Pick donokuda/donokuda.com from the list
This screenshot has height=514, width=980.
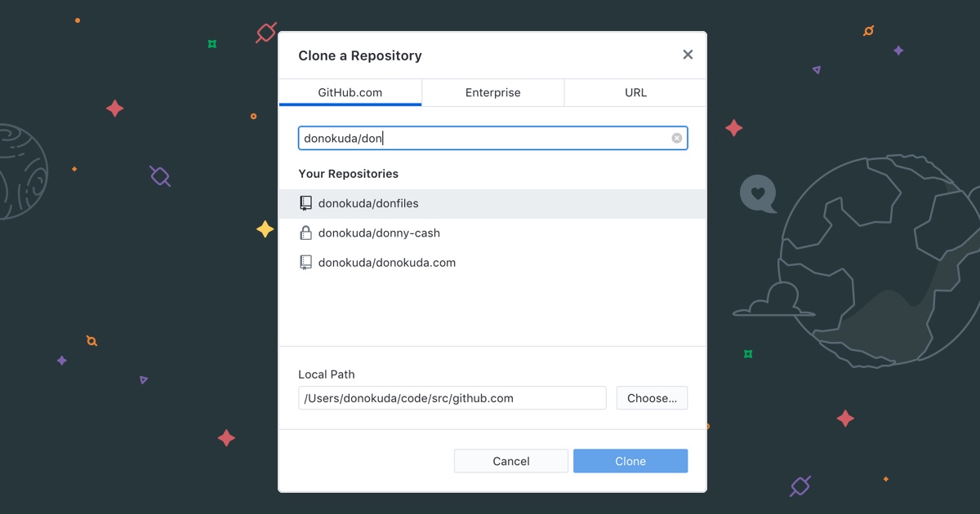point(386,263)
